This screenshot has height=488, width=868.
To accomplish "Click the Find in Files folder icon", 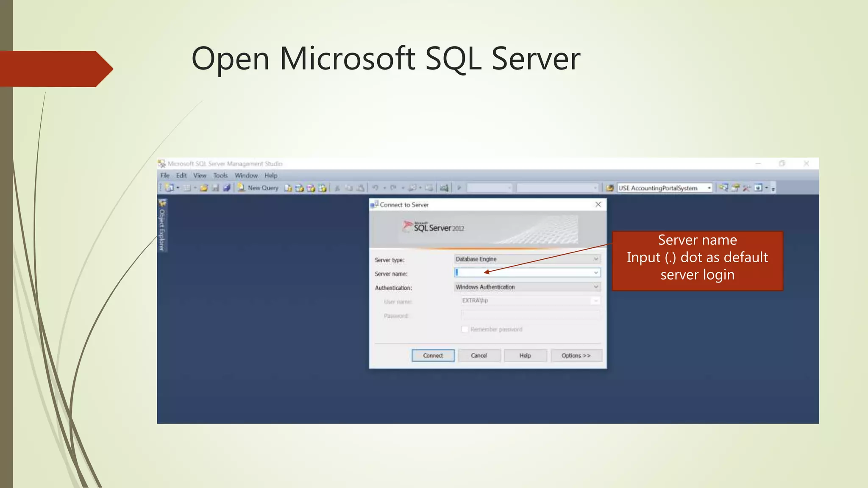I will point(610,188).
